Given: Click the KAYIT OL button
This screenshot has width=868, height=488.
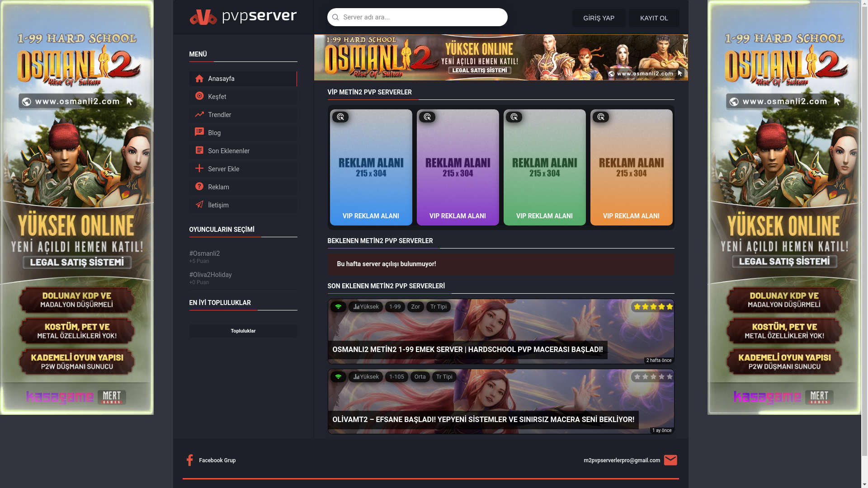Looking at the screenshot, I should (x=654, y=18).
